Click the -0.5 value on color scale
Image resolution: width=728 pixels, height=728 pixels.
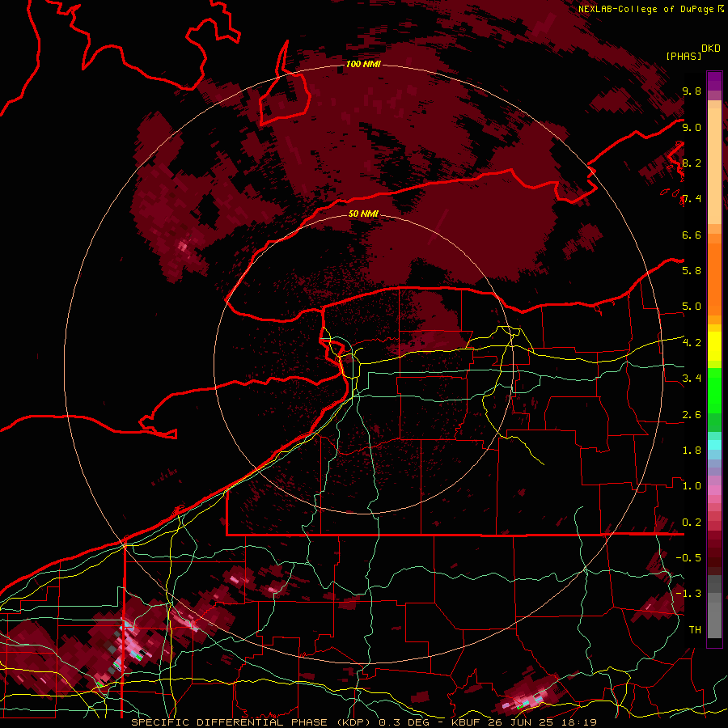pos(688,558)
